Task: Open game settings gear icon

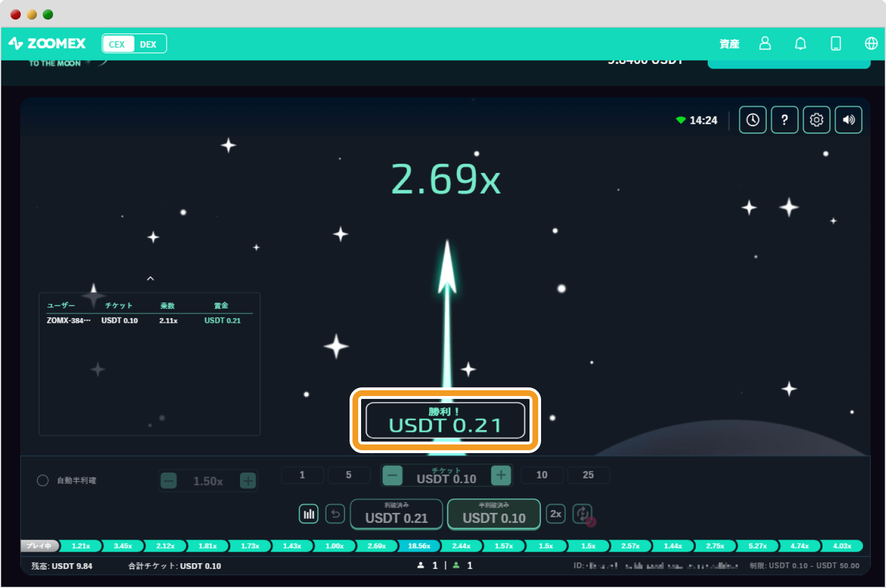Action: pos(816,120)
